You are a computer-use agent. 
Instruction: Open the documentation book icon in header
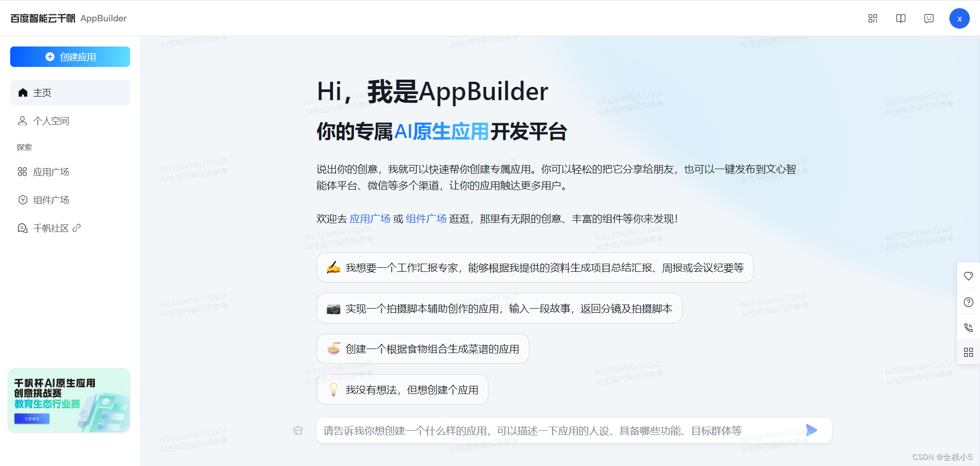[x=901, y=18]
